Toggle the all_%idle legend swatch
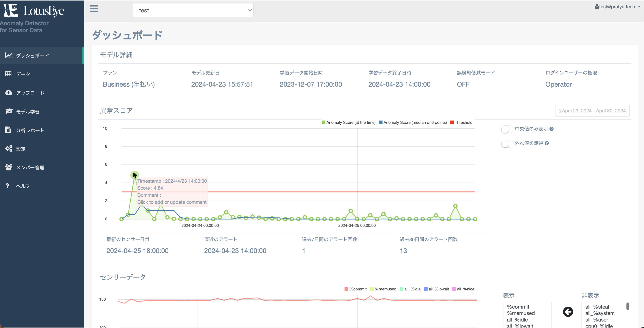 [x=401, y=289]
